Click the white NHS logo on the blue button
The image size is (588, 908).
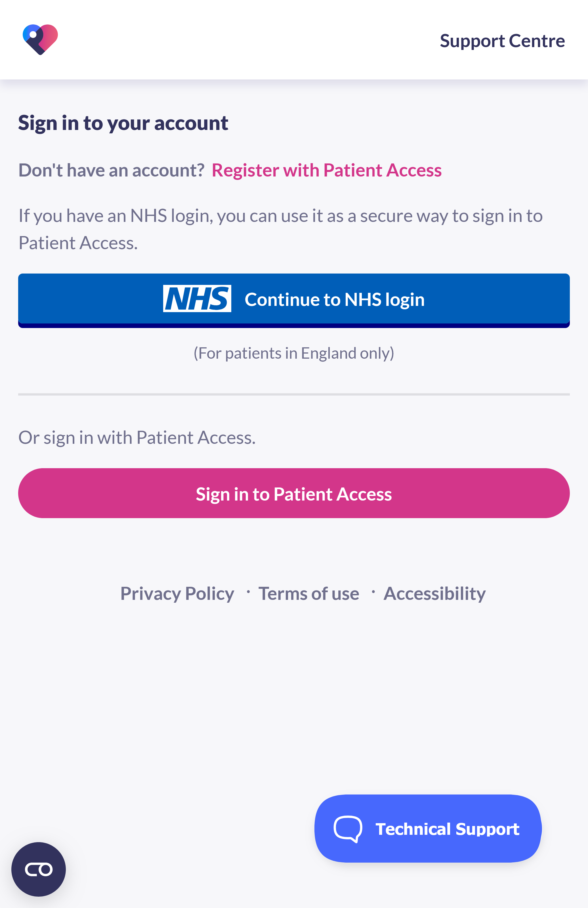coord(197,299)
